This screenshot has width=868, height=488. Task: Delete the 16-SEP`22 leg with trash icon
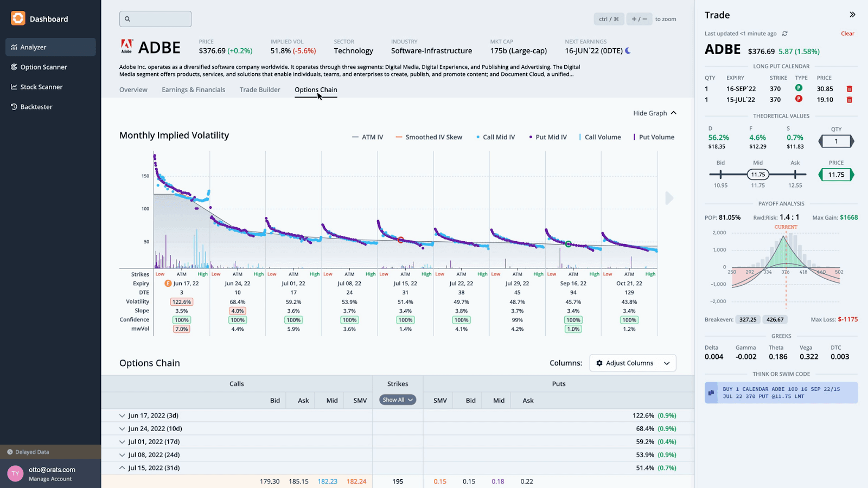click(850, 89)
